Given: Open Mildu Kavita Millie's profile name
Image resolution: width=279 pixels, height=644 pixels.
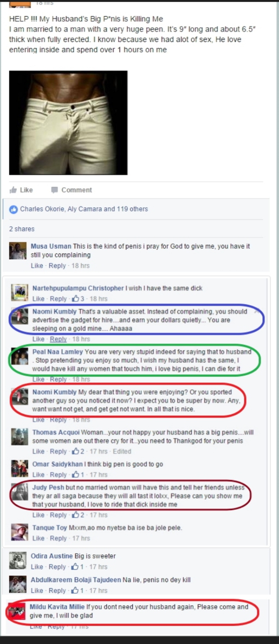Looking at the screenshot, I should (57, 607).
